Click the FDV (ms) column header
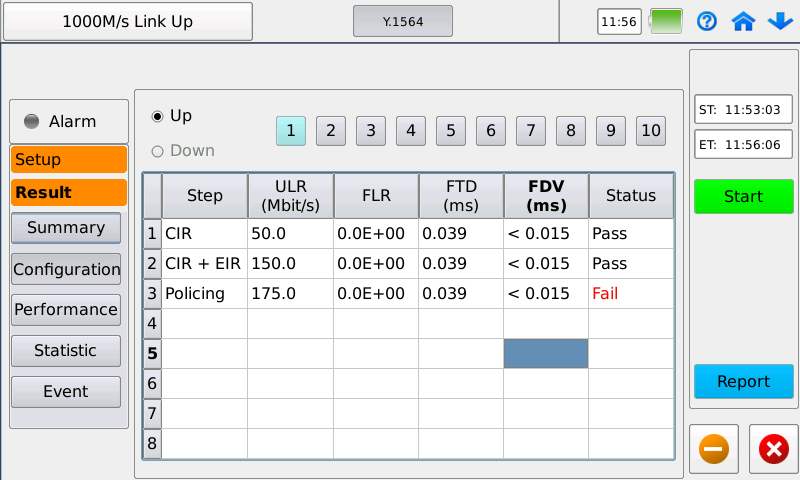800x480 pixels. point(545,196)
